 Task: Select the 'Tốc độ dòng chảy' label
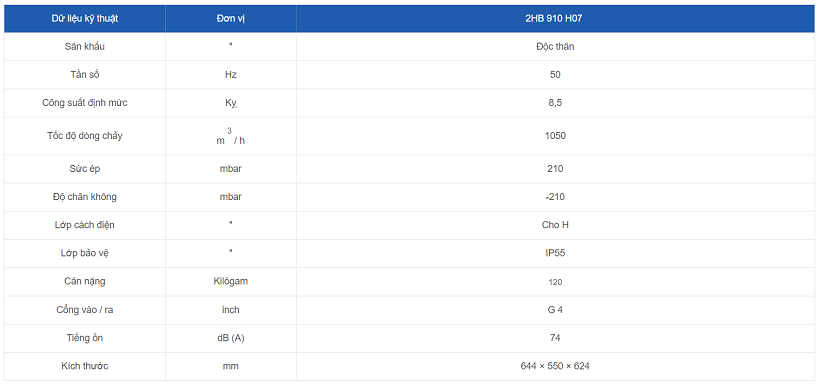click(85, 136)
